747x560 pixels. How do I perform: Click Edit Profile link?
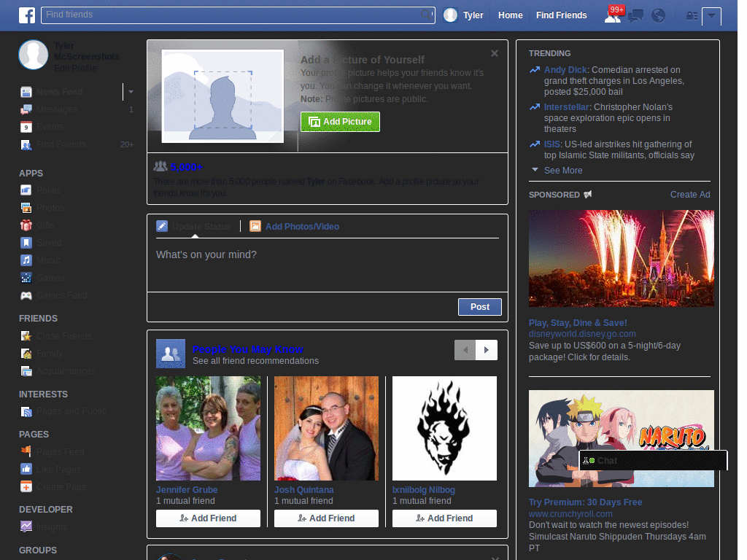pyautogui.click(x=75, y=69)
